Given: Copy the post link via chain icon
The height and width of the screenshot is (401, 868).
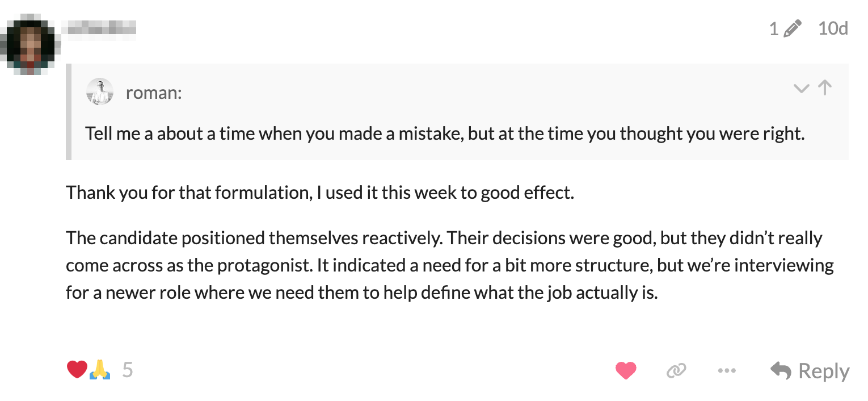Looking at the screenshot, I should (x=676, y=371).
